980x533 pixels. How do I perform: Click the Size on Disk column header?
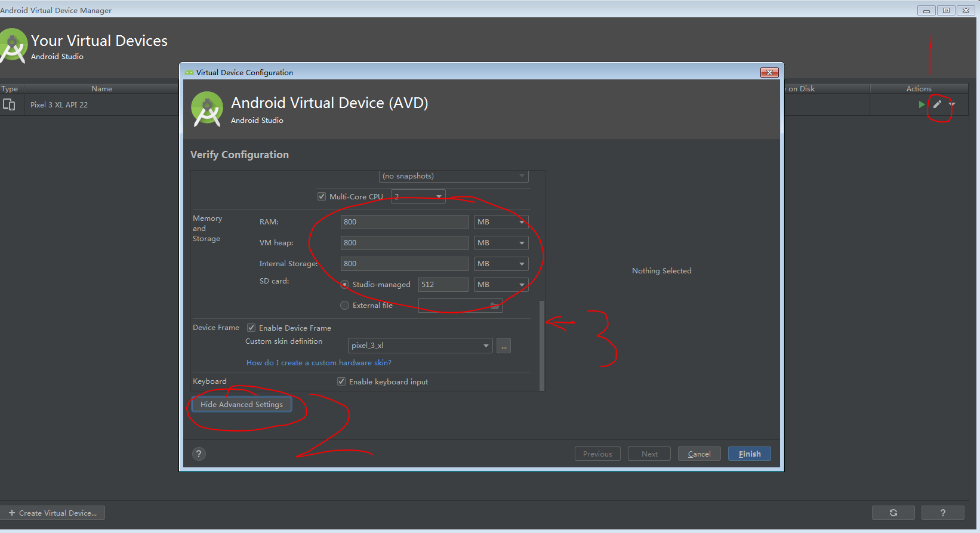(x=827, y=88)
